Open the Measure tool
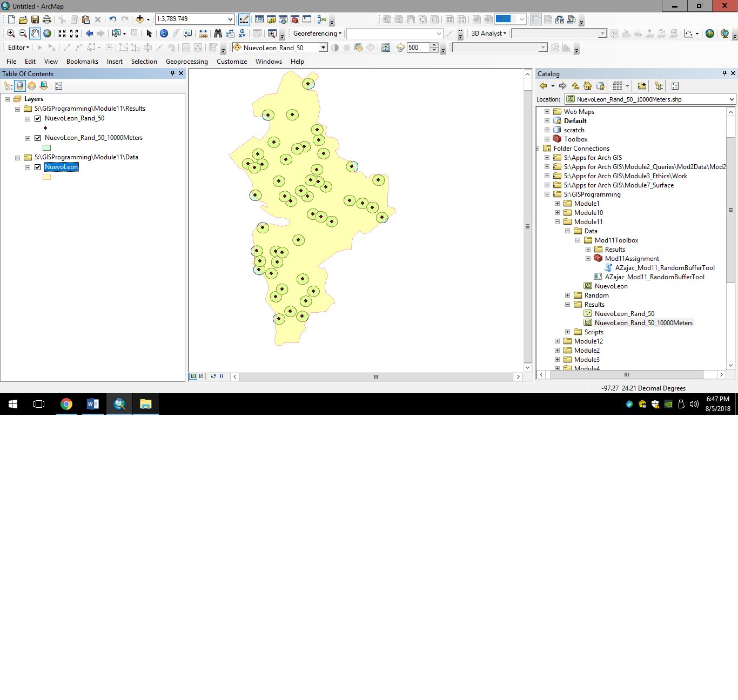 pos(203,33)
